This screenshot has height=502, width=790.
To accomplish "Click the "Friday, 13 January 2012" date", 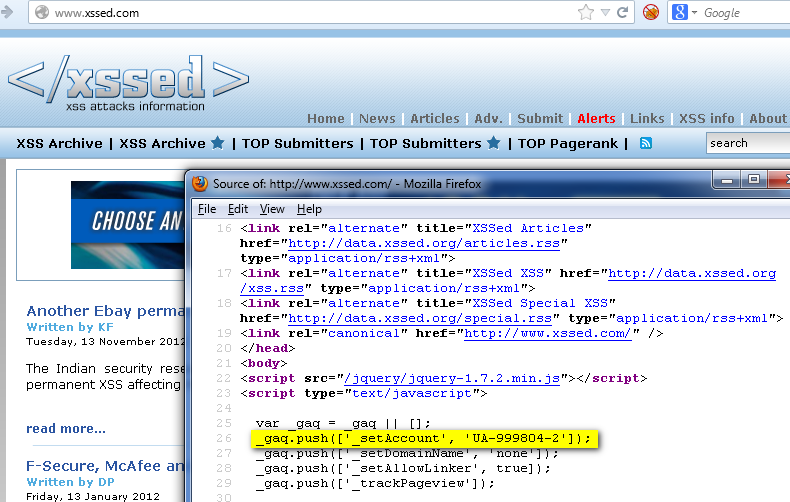I will [x=93, y=496].
